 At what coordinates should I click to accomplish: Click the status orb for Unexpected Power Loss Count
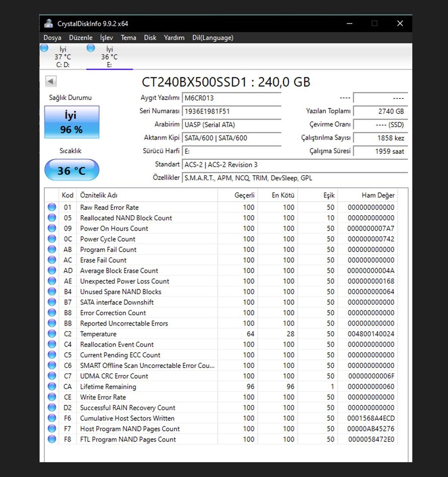coord(52,281)
